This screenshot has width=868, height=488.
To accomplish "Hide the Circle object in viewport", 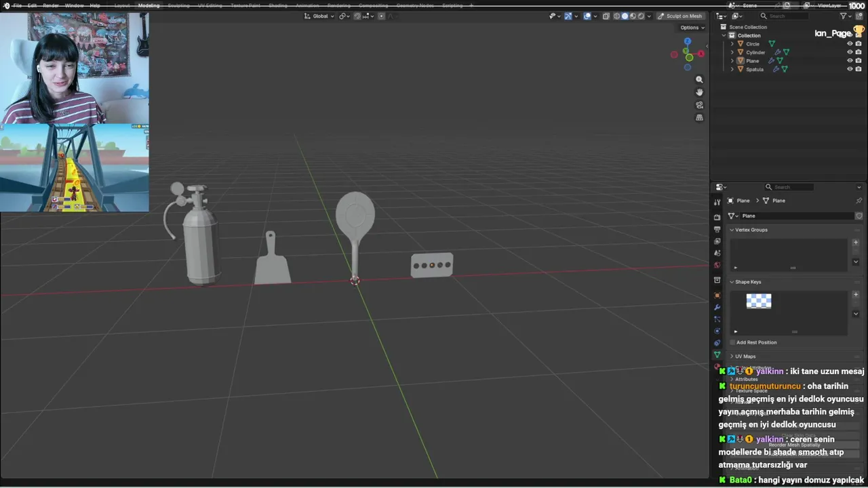I will tap(850, 44).
